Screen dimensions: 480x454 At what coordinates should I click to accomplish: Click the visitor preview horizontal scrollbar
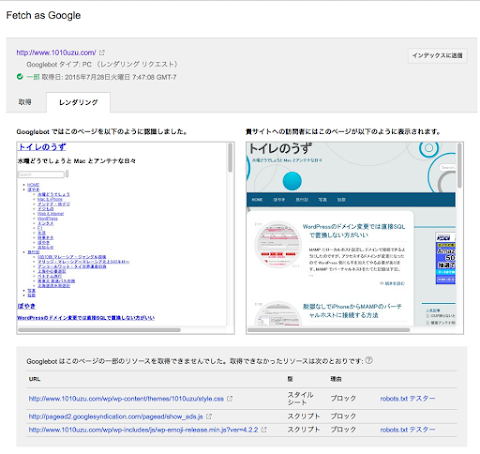click(x=329, y=330)
